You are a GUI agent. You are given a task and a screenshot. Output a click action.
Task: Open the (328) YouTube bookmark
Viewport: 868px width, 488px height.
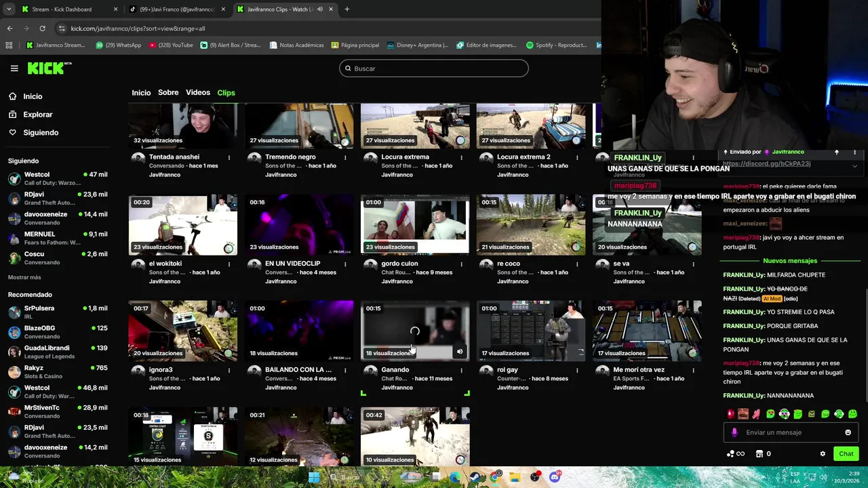pyautogui.click(x=170, y=45)
